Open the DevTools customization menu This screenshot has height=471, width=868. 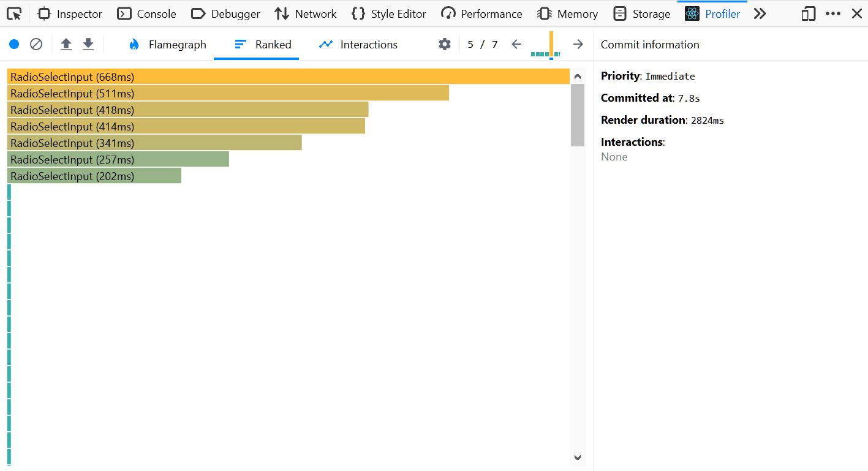(x=832, y=13)
